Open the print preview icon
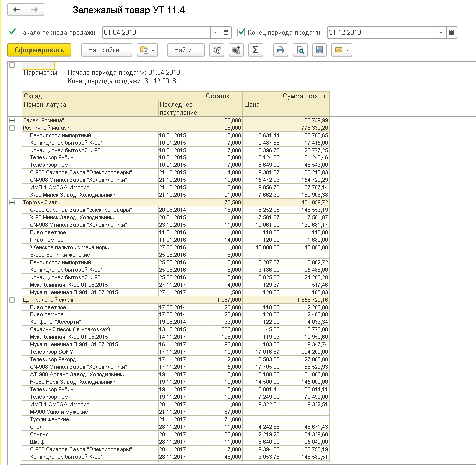The height and width of the screenshot is (465, 476). pyautogui.click(x=300, y=50)
